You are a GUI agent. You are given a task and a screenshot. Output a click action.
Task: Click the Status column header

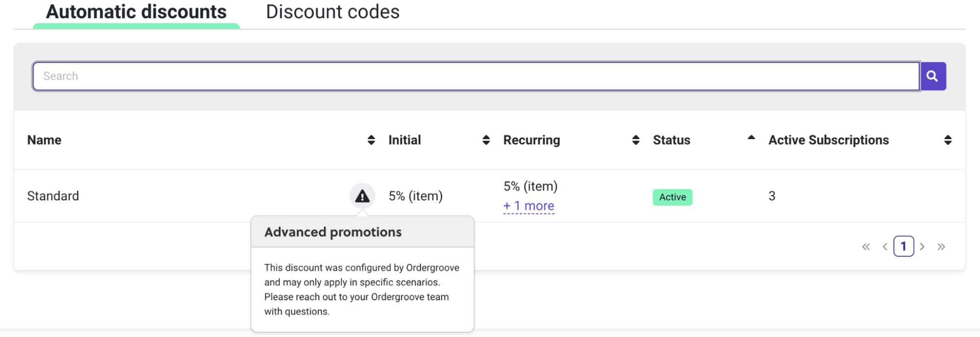[672, 140]
